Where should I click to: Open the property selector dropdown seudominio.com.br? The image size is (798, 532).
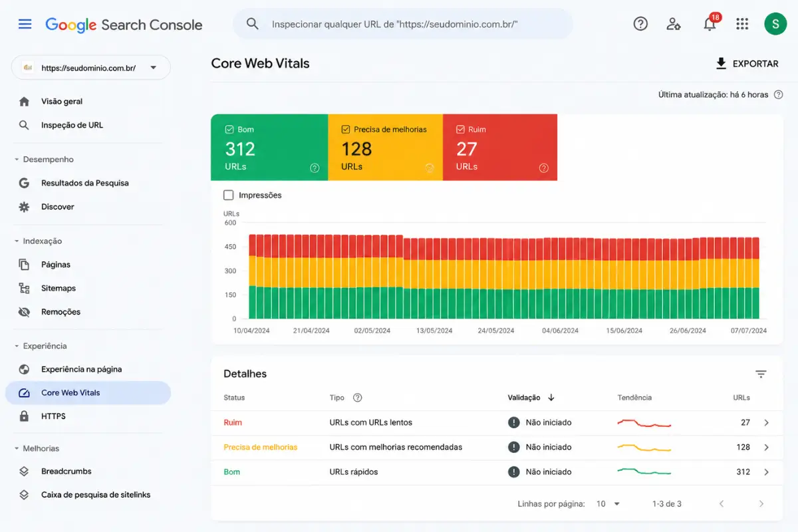pyautogui.click(x=91, y=67)
